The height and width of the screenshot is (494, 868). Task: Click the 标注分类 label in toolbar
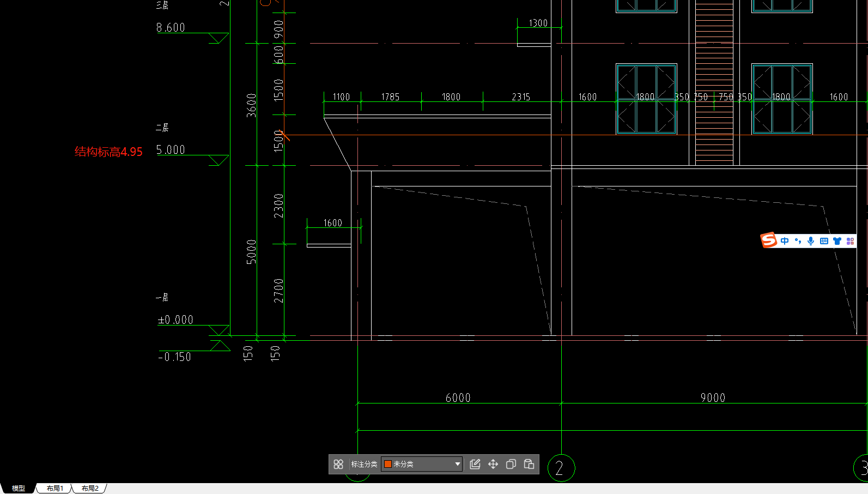tap(364, 464)
